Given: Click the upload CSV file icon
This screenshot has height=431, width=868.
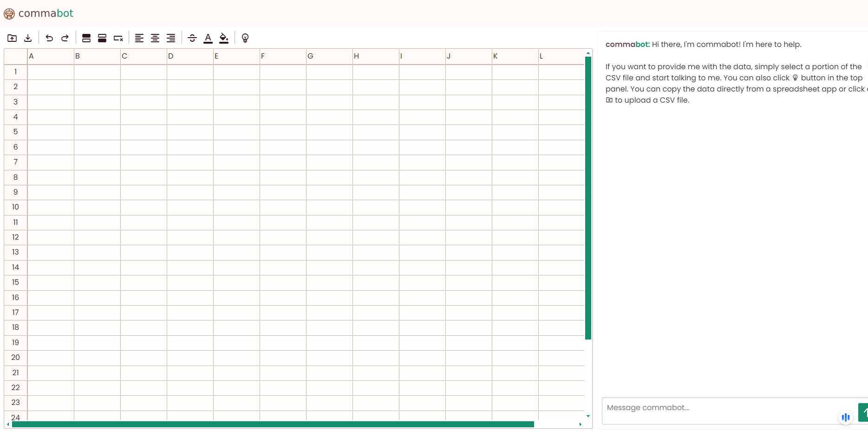Looking at the screenshot, I should point(12,38).
